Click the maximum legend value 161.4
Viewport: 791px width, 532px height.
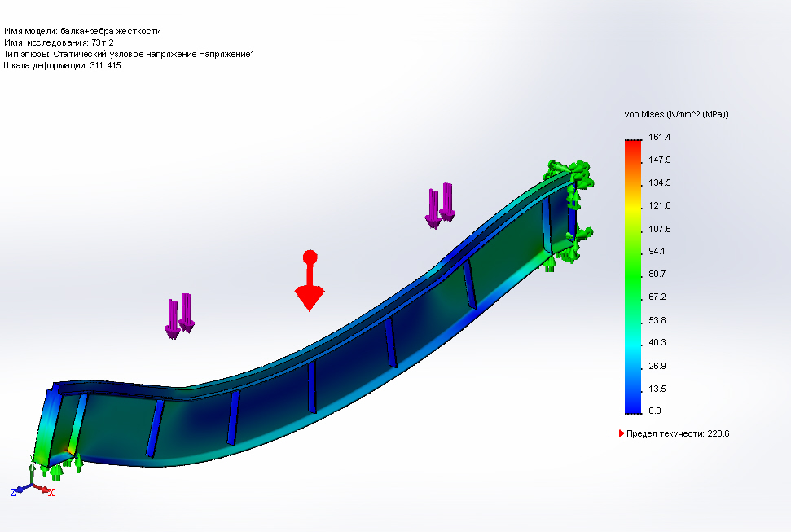[659, 138]
